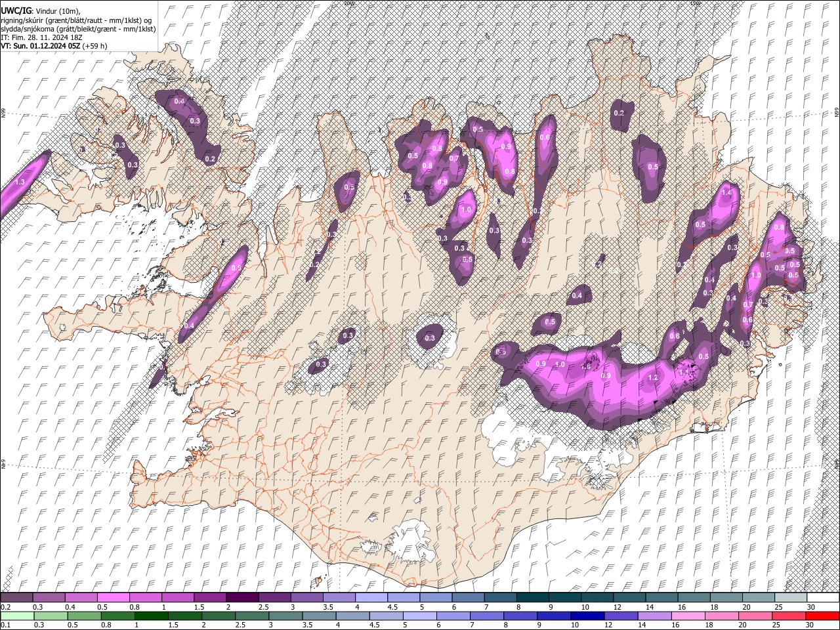The width and height of the screenshot is (840, 630).
Task: Click the 1.2 value in the southern snow band
Action: point(653,378)
